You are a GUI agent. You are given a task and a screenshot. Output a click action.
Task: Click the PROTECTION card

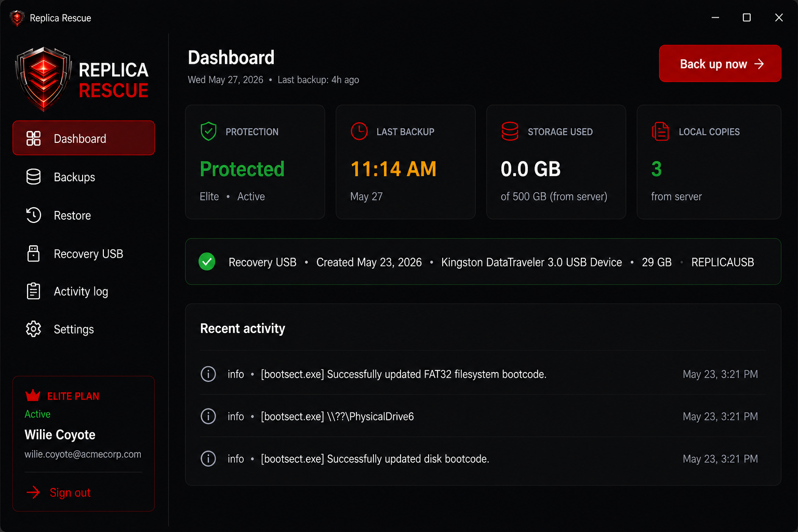pos(255,162)
